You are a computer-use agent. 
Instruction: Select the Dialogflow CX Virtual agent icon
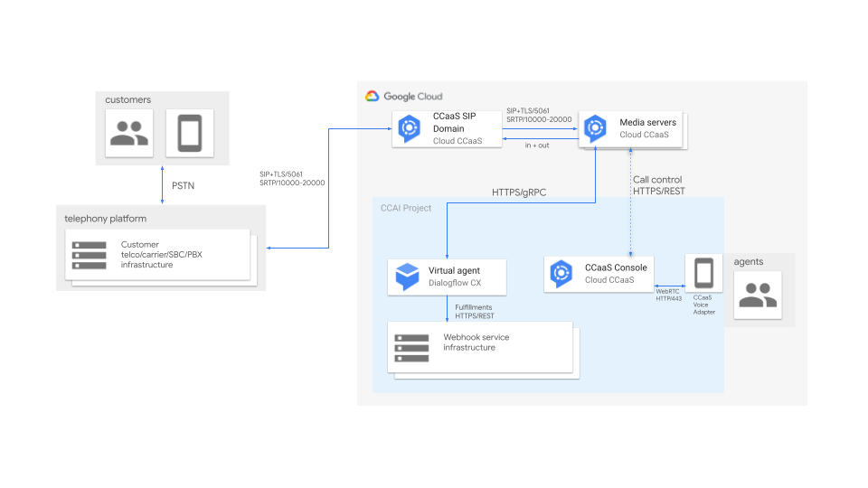point(406,277)
